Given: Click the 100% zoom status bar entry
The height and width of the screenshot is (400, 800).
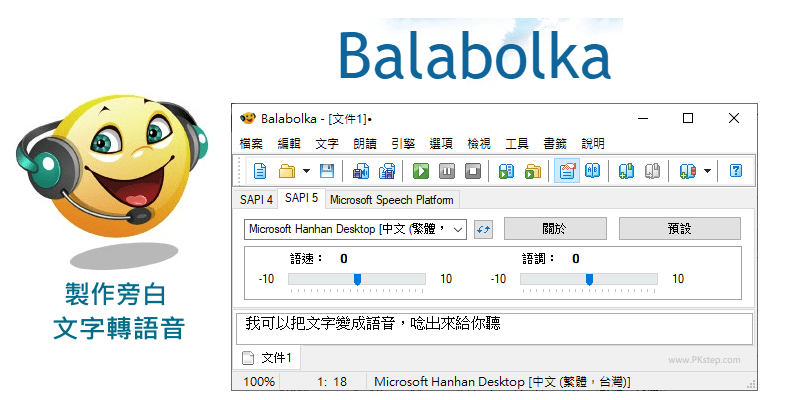Looking at the screenshot, I should pos(259,382).
